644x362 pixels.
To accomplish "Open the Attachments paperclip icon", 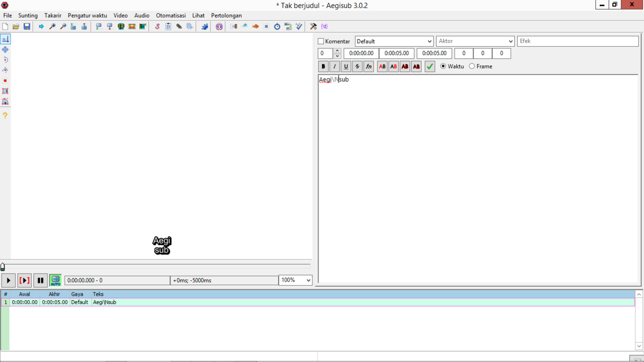I will tap(179, 26).
